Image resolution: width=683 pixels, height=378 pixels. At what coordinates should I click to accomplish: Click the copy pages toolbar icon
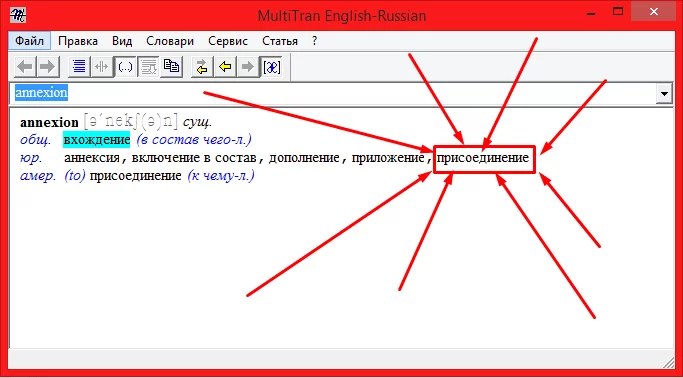pos(171,67)
